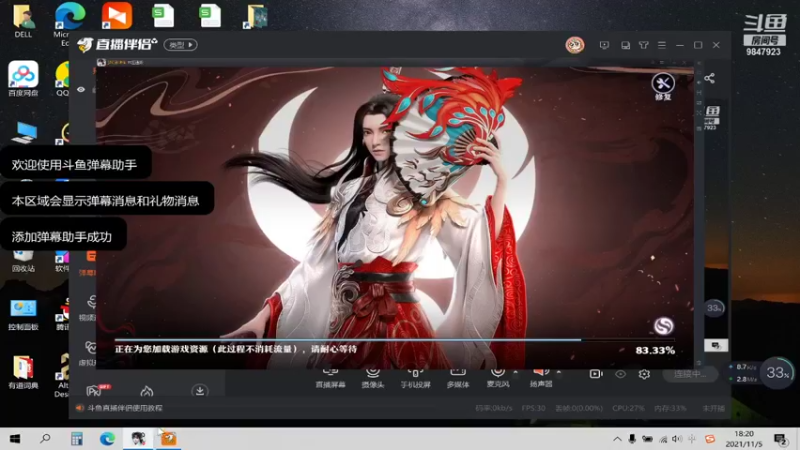
Task: Open settings gear in bottom toolbar
Action: [x=644, y=374]
